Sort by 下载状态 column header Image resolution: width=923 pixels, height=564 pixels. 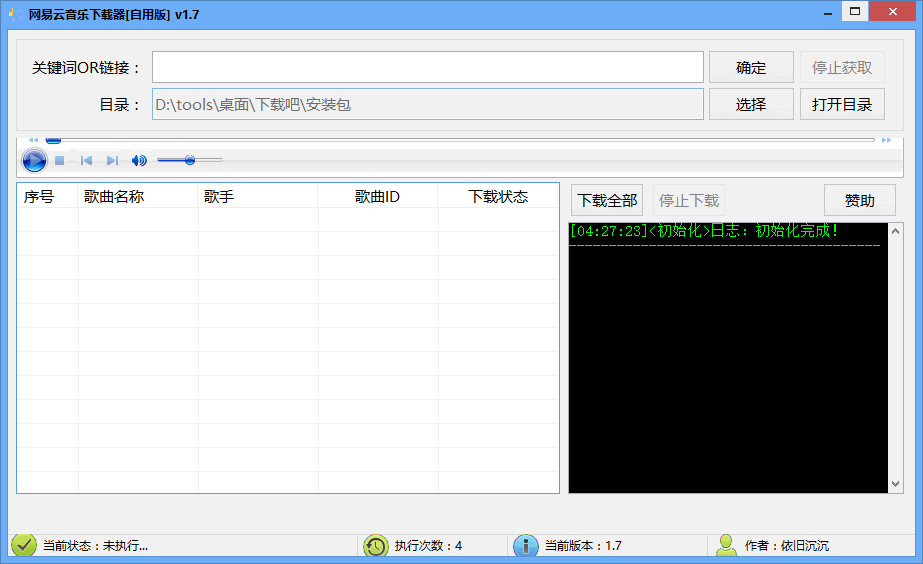coord(498,196)
